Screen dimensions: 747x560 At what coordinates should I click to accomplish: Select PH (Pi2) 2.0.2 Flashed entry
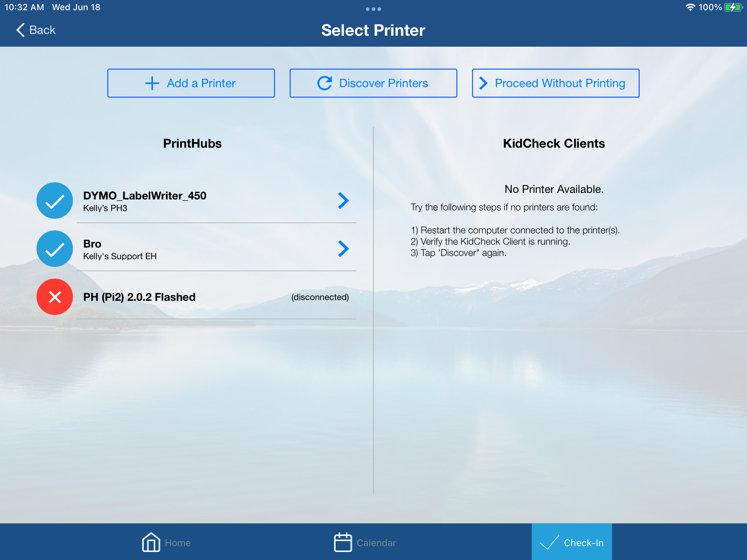tap(139, 297)
